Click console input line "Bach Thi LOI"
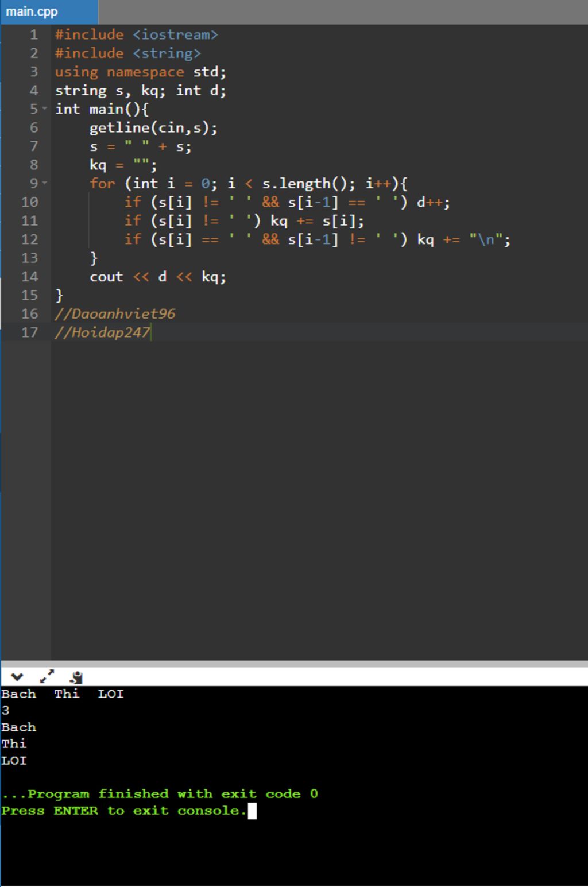The image size is (588, 887). click(x=63, y=694)
